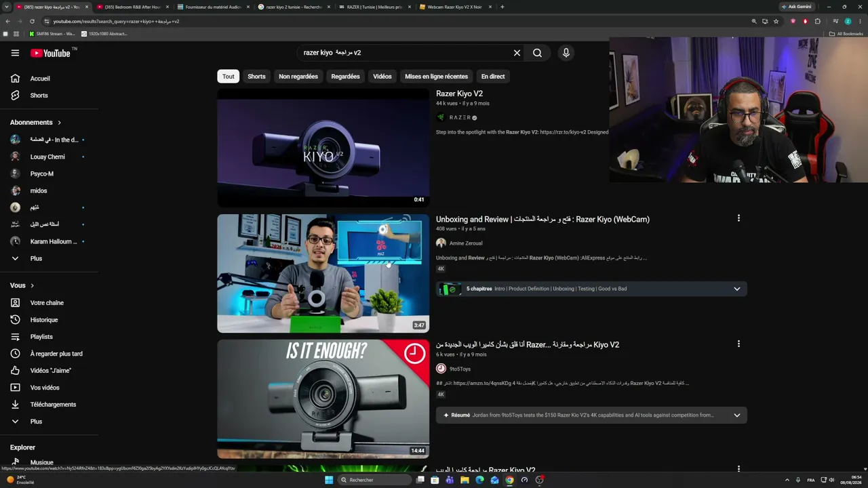Show hidden system tray icons
Viewport: 868px width, 488px height.
click(787, 480)
